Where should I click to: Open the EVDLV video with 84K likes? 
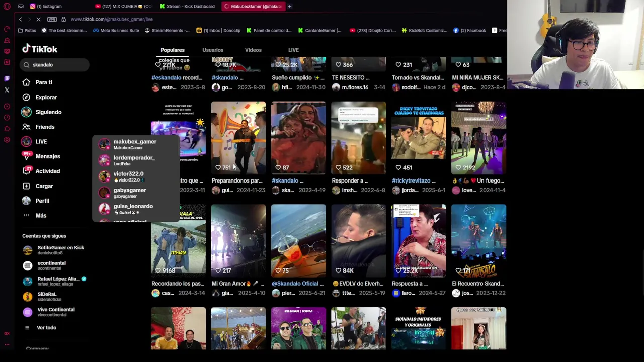tap(359, 241)
